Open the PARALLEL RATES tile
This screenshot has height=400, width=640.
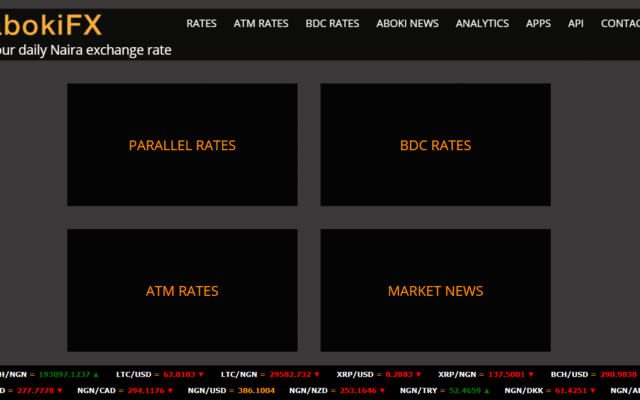point(182,145)
